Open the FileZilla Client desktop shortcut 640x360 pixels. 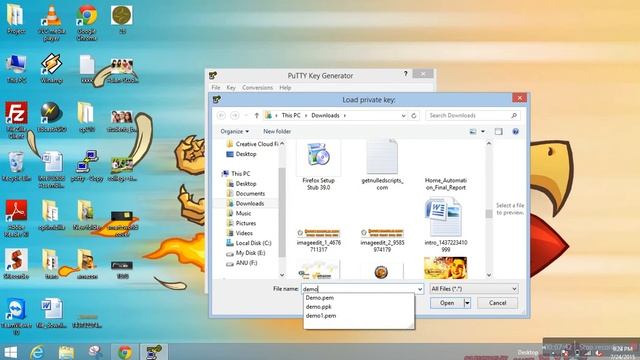pos(16,120)
